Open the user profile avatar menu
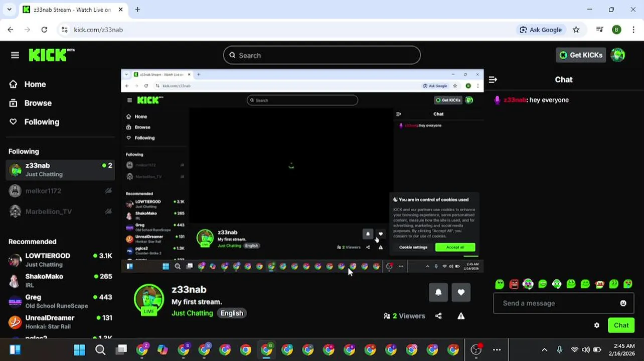644x361 pixels. (618, 55)
